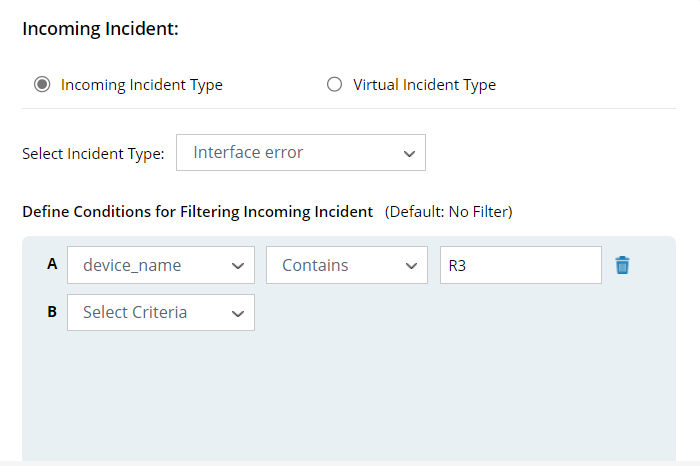This screenshot has height=466, width=700.
Task: Open the Select Criteria dropdown in row B
Action: 160,312
